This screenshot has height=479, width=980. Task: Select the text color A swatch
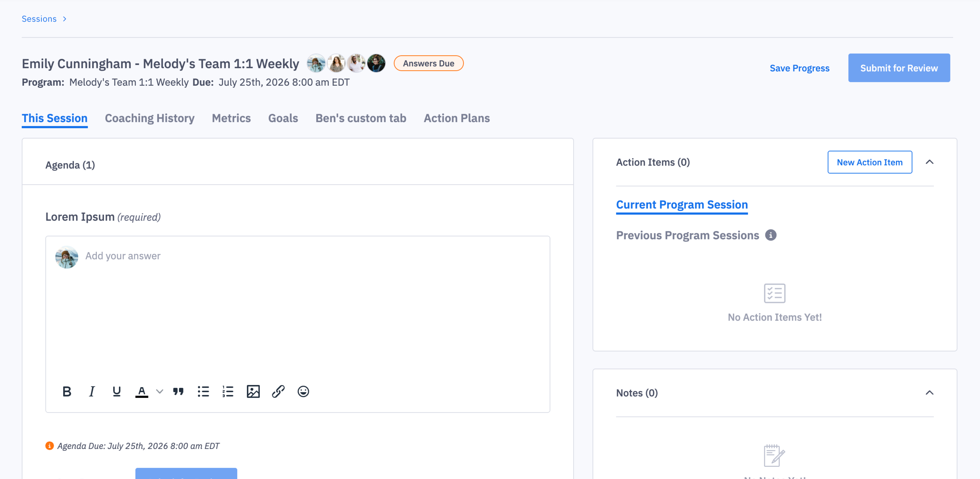[142, 391]
